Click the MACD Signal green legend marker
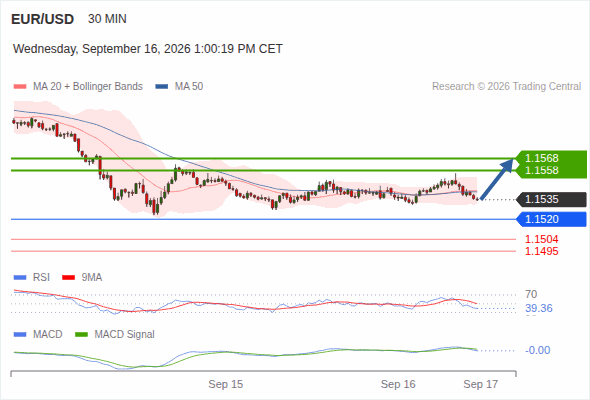 point(81,335)
